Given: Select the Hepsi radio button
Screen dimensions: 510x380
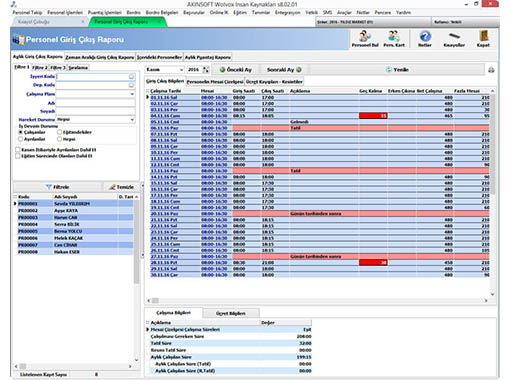Looking at the screenshot, I should [x=59, y=139].
